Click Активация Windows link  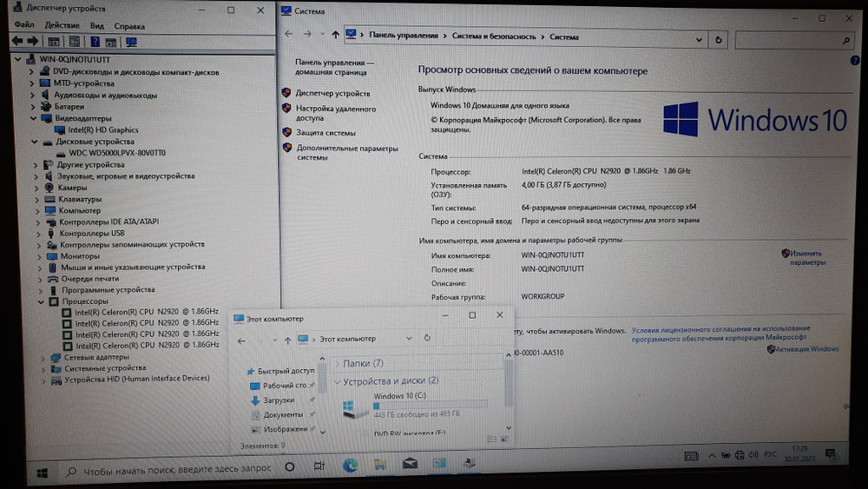point(806,349)
